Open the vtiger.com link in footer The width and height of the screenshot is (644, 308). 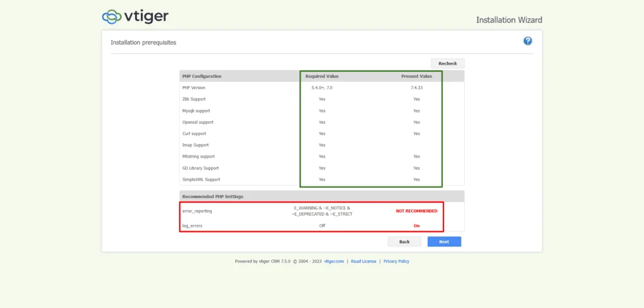[333, 261]
